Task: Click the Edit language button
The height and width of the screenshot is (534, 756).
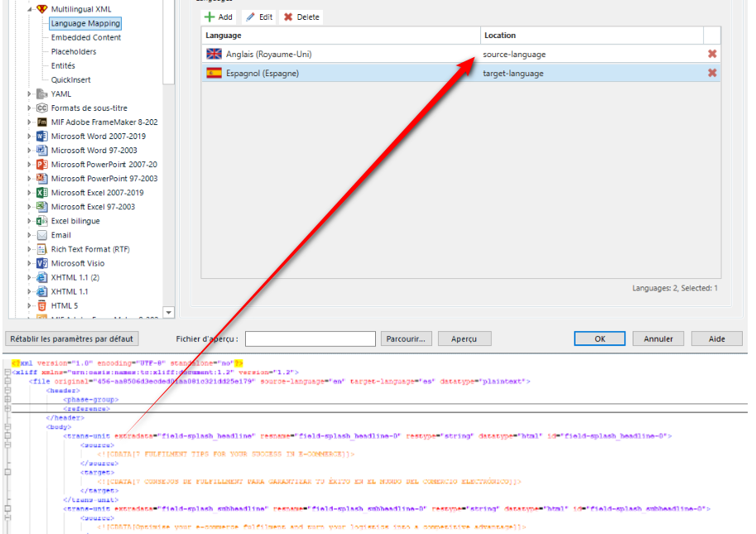Action: click(x=259, y=17)
